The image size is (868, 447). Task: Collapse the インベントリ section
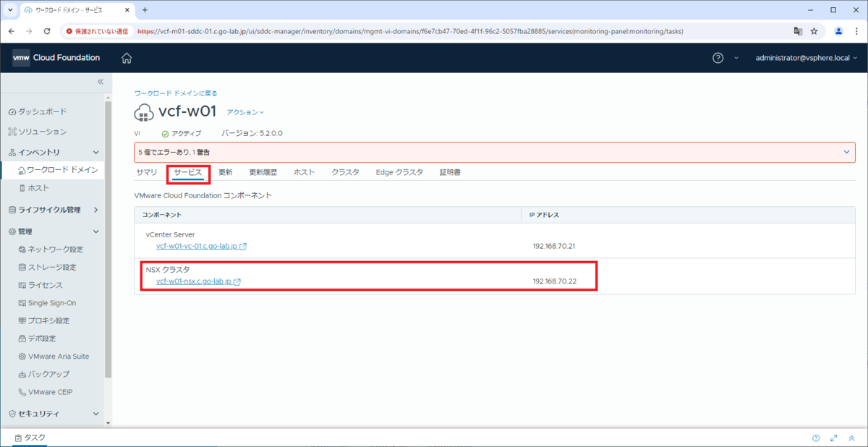(x=96, y=153)
